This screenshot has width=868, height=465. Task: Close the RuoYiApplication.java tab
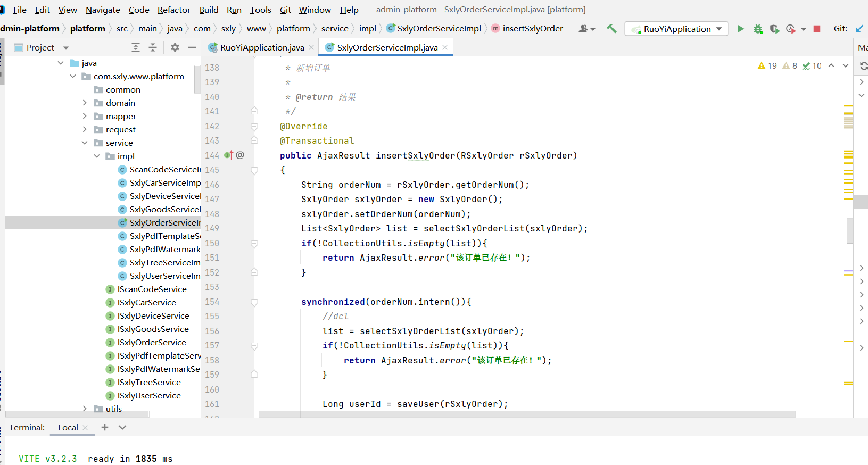click(311, 47)
